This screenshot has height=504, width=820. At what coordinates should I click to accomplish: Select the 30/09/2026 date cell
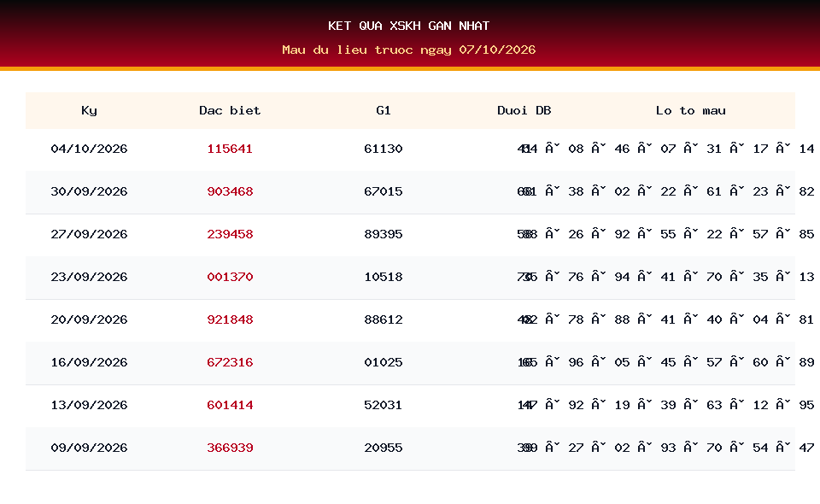[89, 191]
